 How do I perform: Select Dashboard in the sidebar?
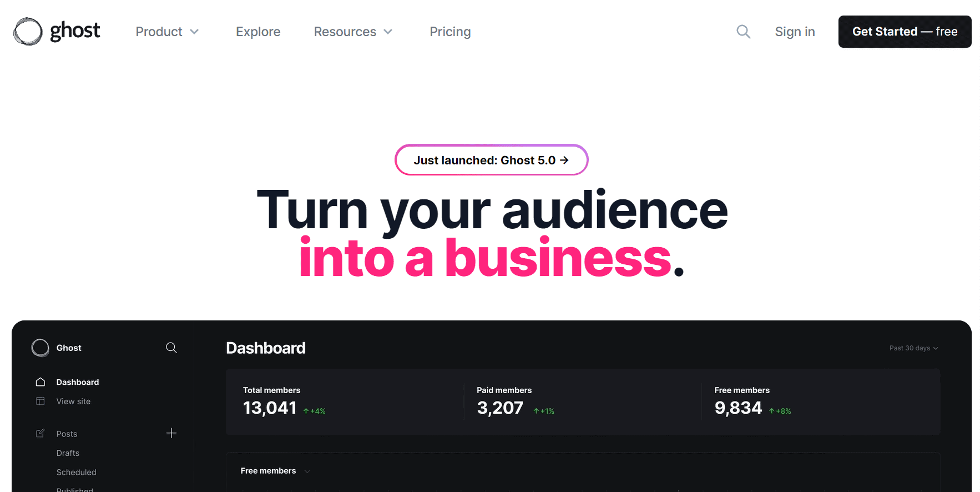[x=78, y=382]
